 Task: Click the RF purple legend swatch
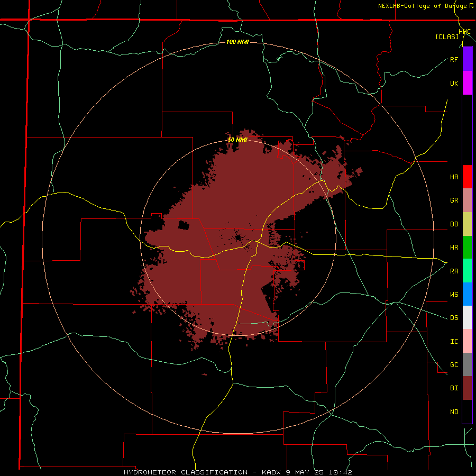(467, 59)
